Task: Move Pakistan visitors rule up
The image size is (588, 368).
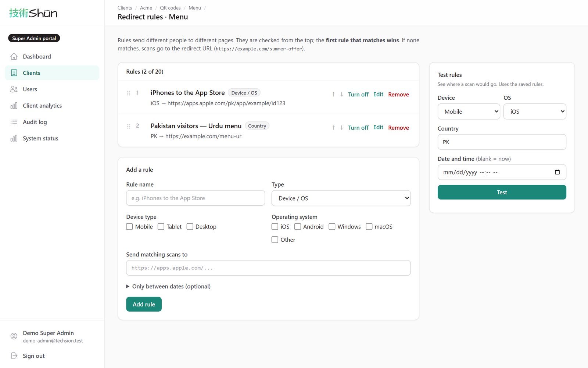Action: pyautogui.click(x=334, y=128)
